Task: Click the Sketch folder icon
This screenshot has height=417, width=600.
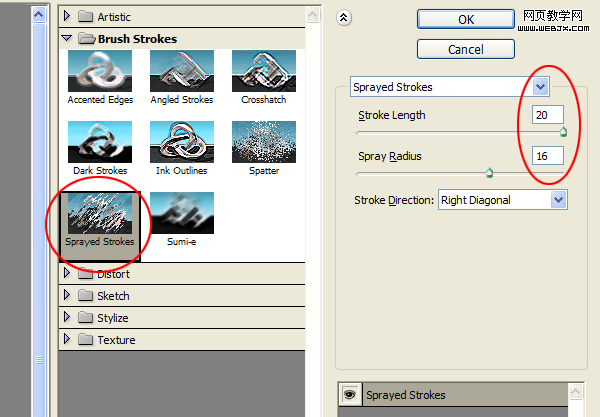Action: (85, 295)
